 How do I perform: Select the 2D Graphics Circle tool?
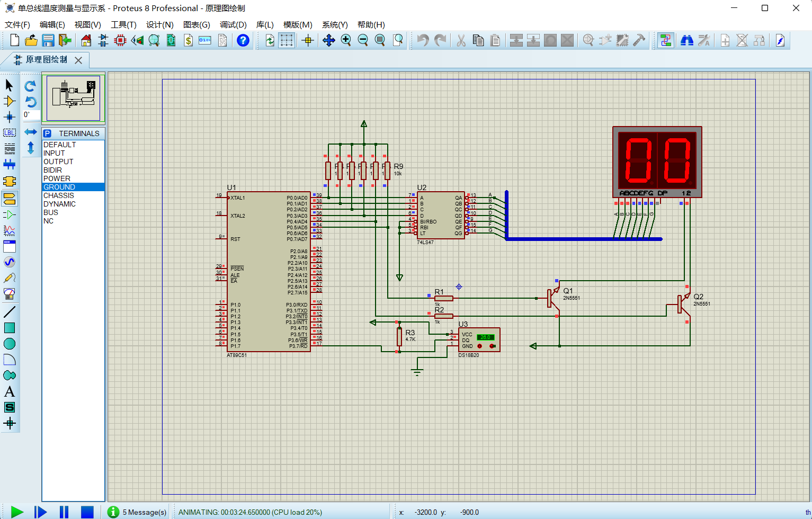tap(10, 344)
